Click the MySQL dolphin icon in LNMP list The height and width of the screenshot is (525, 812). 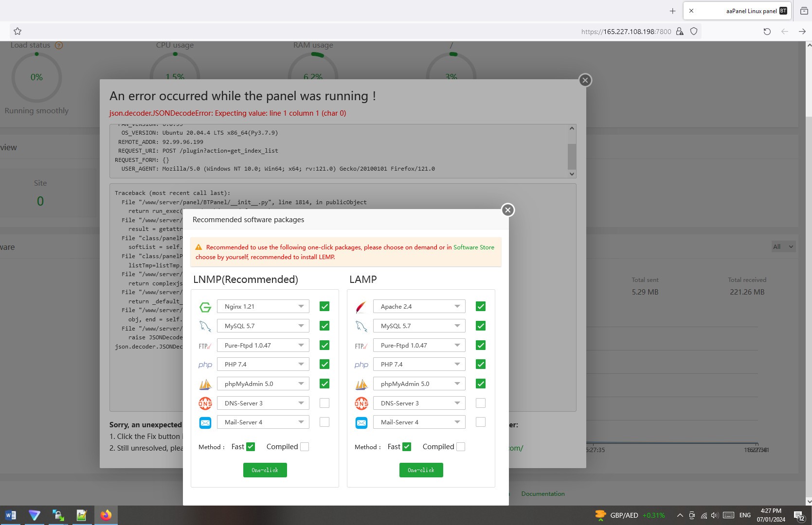tap(205, 326)
